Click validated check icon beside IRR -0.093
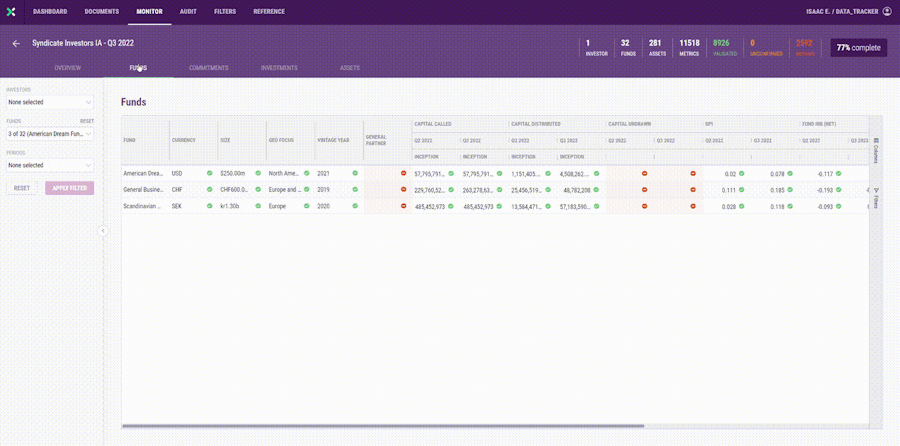Image resolution: width=900 pixels, height=446 pixels. [839, 205]
